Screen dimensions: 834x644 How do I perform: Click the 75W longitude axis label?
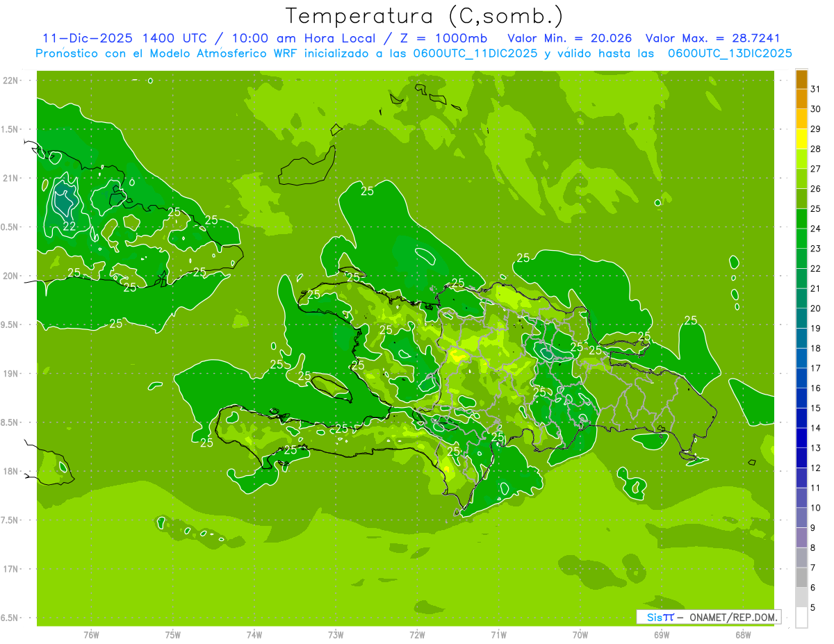click(x=173, y=635)
